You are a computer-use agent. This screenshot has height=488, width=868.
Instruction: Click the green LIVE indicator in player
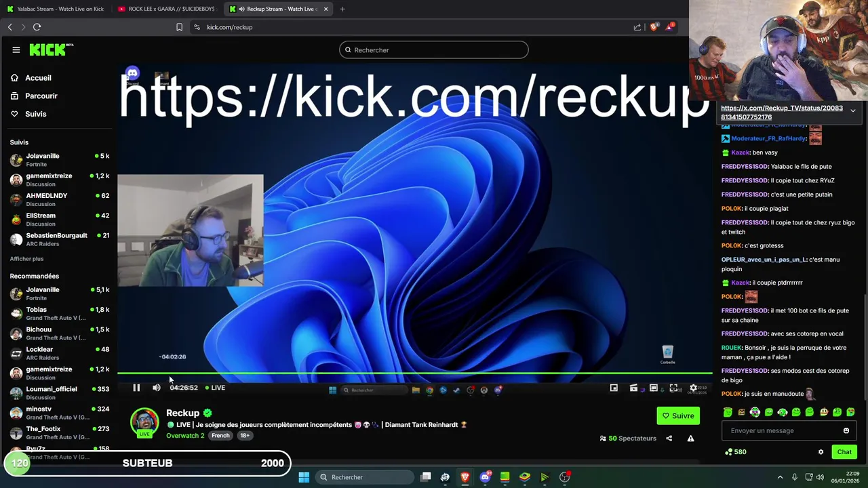pyautogui.click(x=215, y=388)
